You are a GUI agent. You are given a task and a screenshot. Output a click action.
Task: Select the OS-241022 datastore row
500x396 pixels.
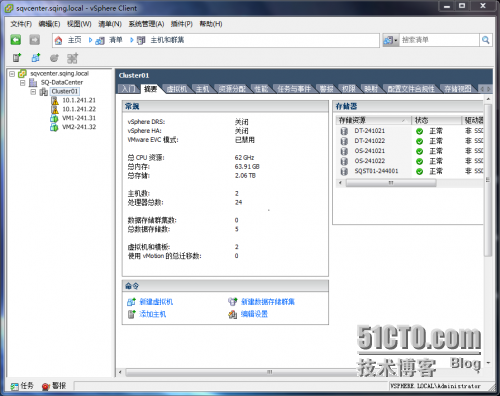410,161
